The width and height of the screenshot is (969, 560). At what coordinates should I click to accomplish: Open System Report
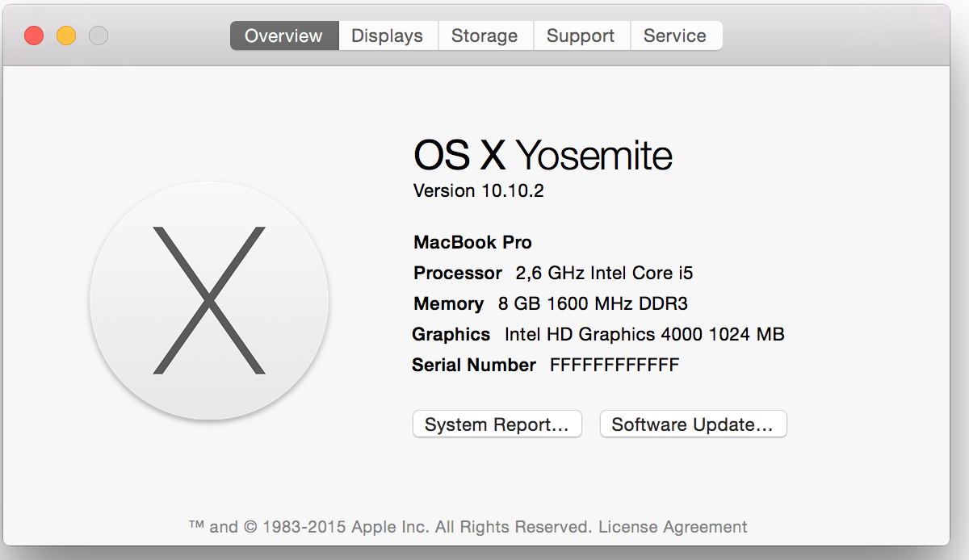click(x=497, y=424)
